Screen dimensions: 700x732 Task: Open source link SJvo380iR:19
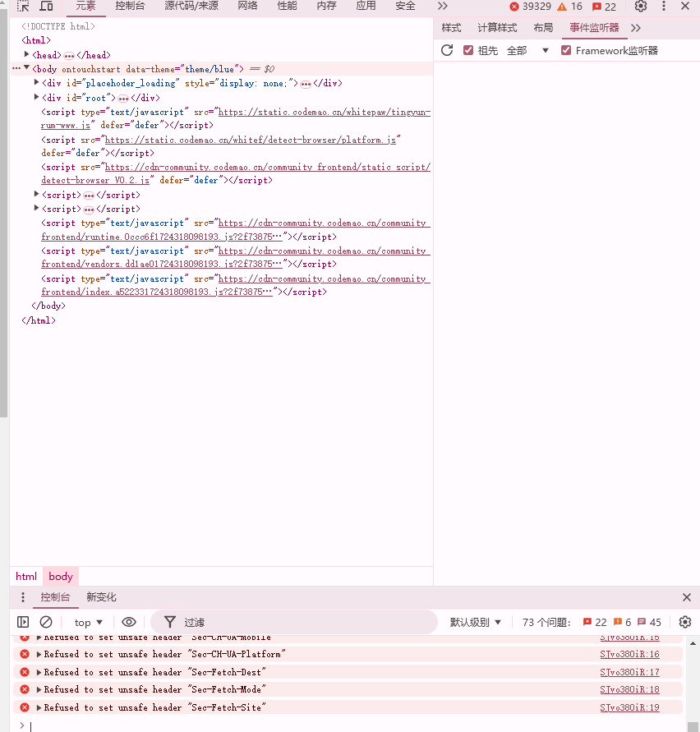(629, 707)
